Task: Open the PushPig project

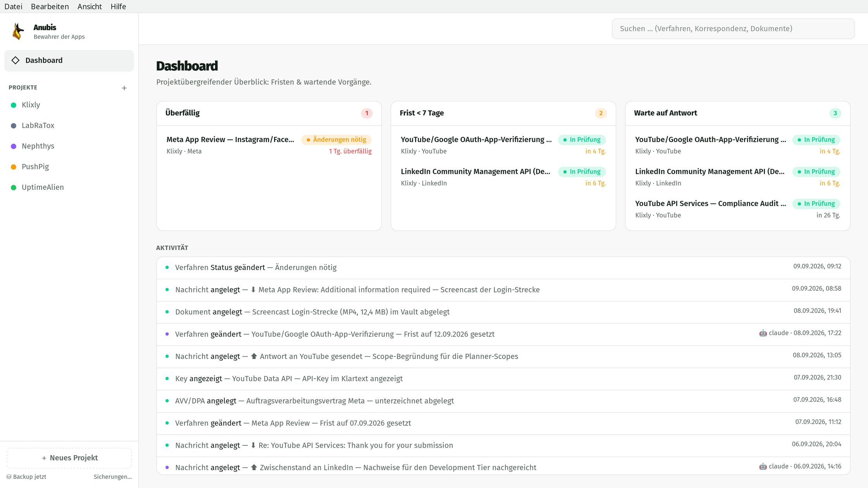Action: (x=69, y=167)
